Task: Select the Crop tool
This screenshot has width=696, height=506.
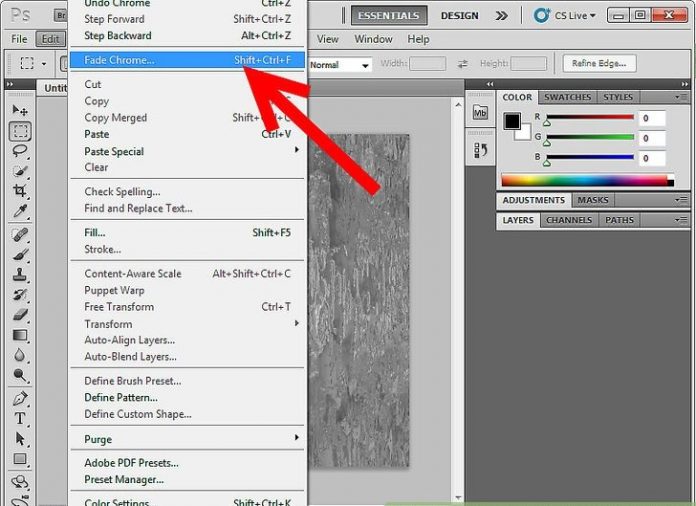Action: tap(20, 191)
